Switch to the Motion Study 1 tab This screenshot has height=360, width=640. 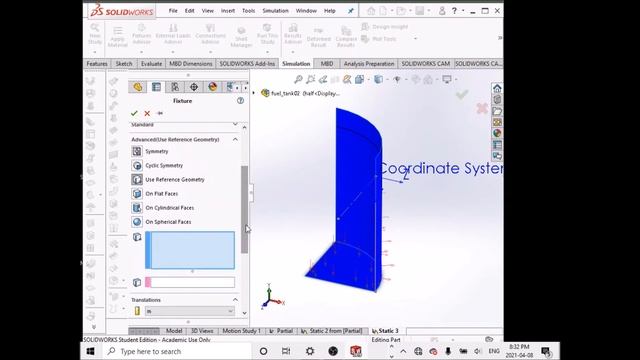(241, 331)
